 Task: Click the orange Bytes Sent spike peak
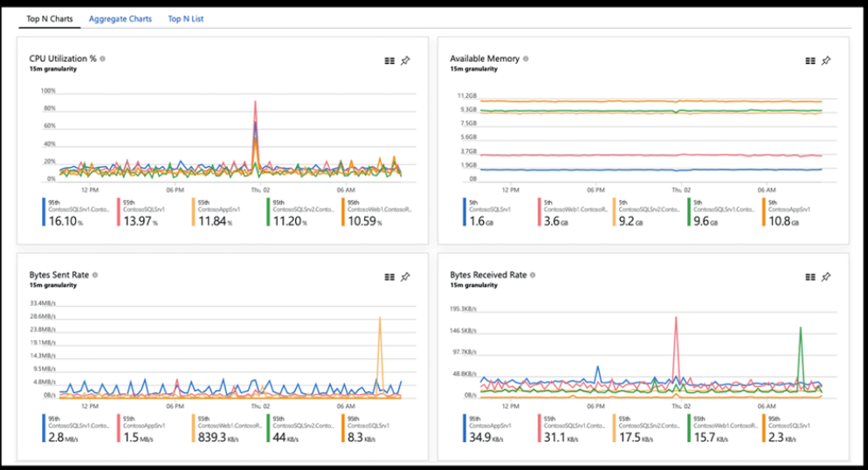[x=380, y=318]
